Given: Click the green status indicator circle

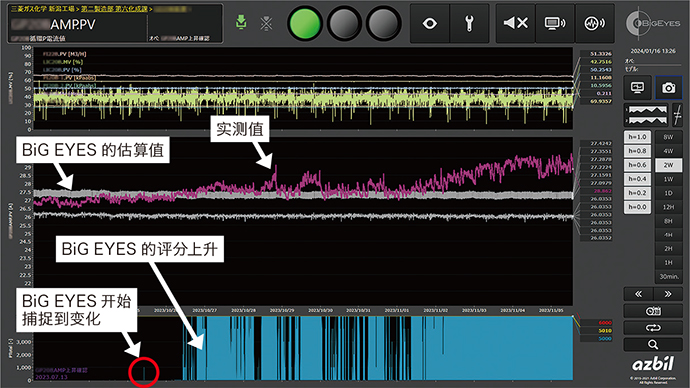Looking at the screenshot, I should point(305,23).
